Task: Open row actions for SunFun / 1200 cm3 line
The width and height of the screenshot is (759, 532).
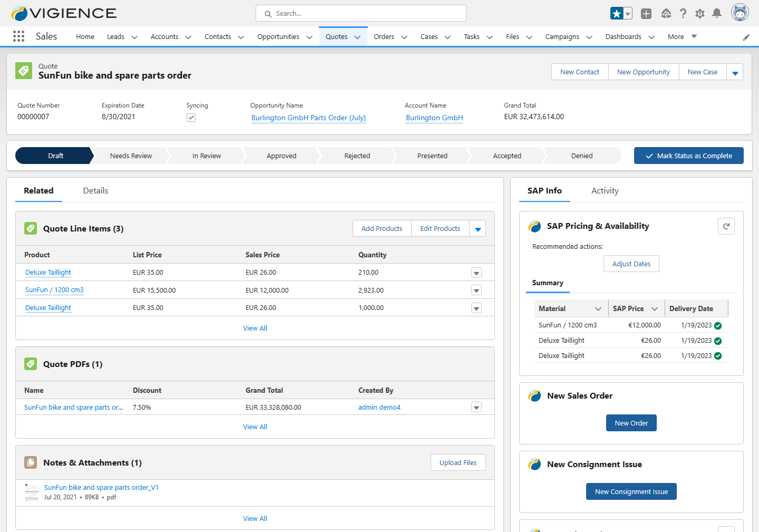Action: [x=476, y=291]
